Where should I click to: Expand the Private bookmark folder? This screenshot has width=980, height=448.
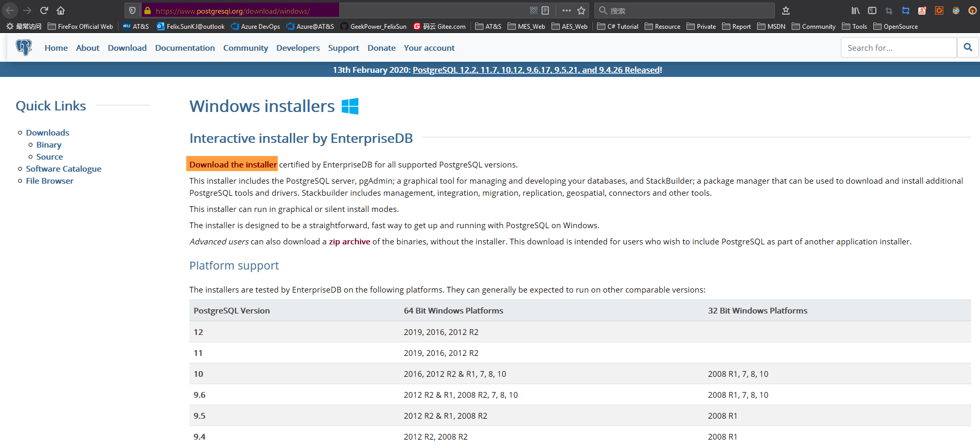(x=701, y=26)
